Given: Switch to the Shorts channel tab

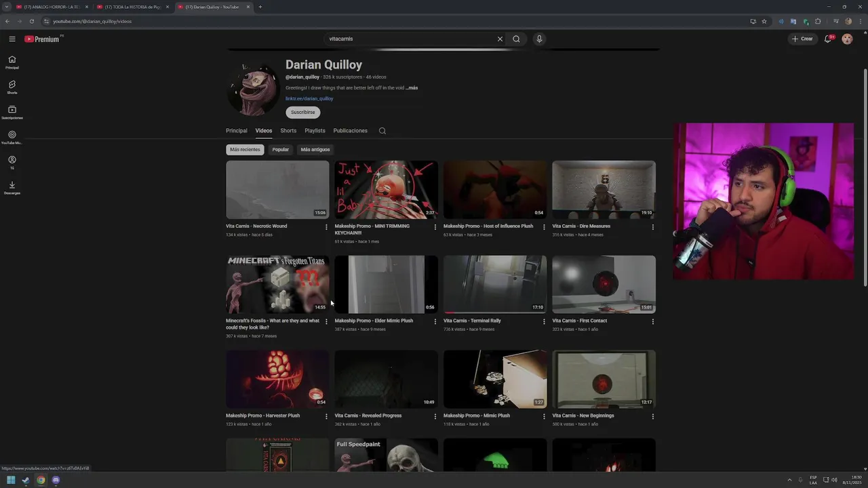Looking at the screenshot, I should (x=288, y=131).
